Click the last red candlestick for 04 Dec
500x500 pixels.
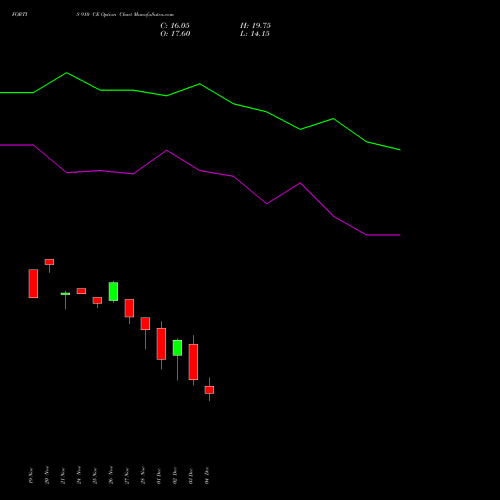point(209,390)
